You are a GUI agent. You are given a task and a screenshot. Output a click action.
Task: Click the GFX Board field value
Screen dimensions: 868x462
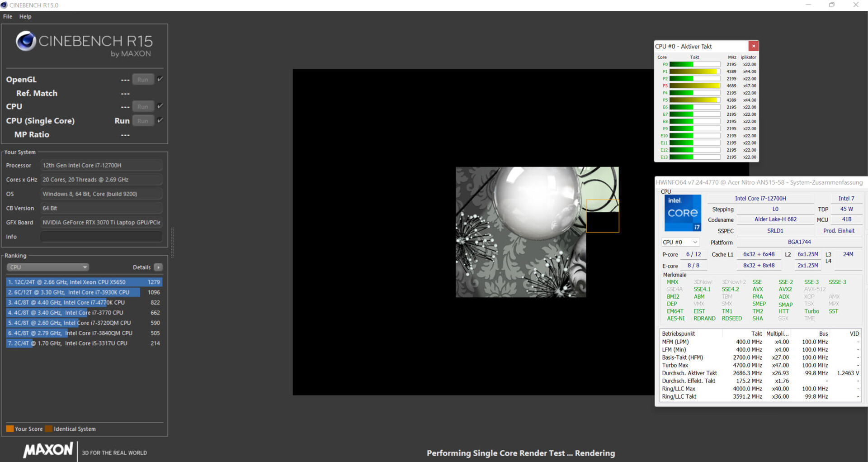pos(101,223)
